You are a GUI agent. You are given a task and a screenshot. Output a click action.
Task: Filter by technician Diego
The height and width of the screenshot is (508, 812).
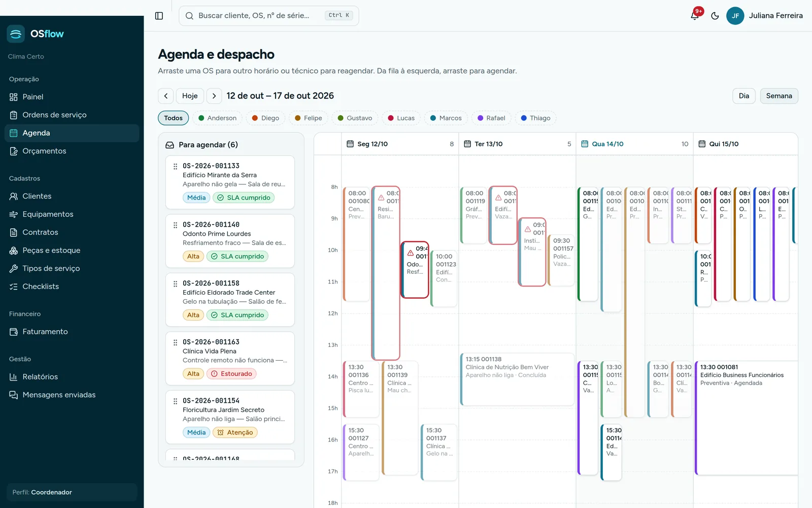266,118
